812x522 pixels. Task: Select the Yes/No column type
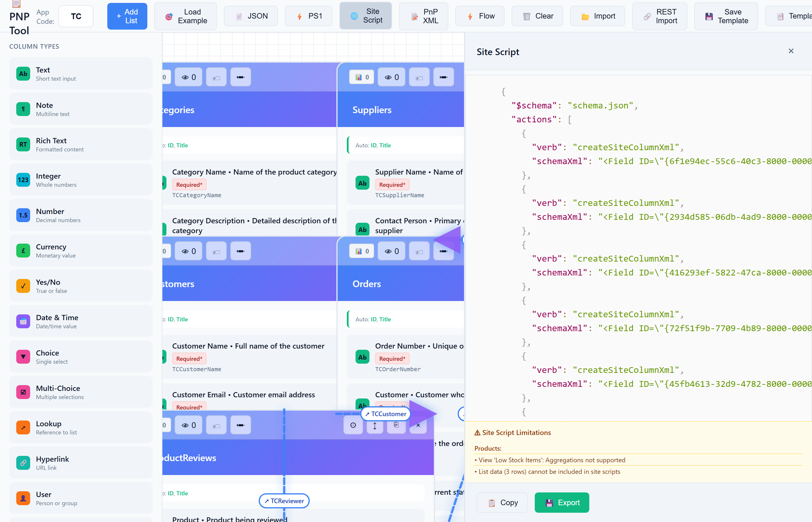[x=81, y=286]
